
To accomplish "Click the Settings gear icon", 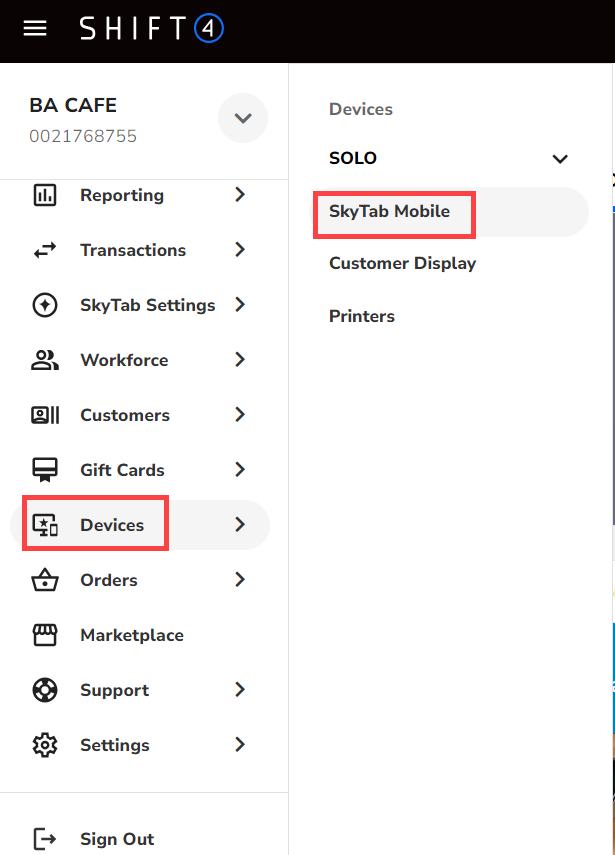I will click(45, 745).
